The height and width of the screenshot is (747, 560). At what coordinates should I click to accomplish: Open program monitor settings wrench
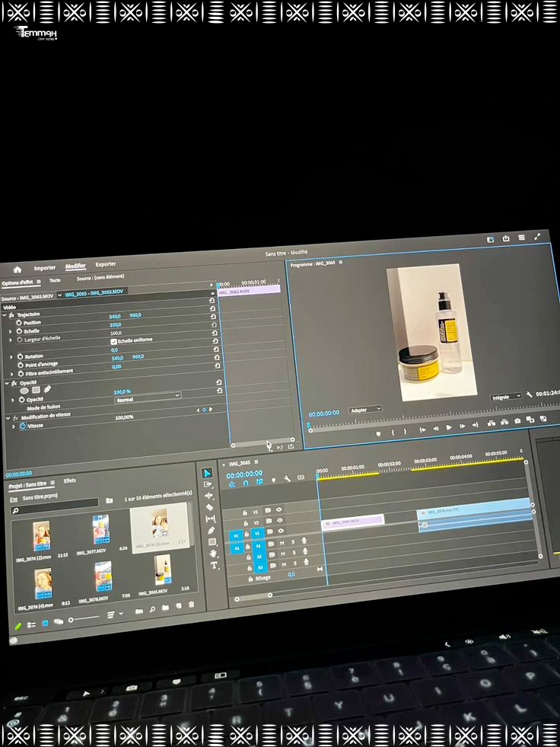pos(529,394)
